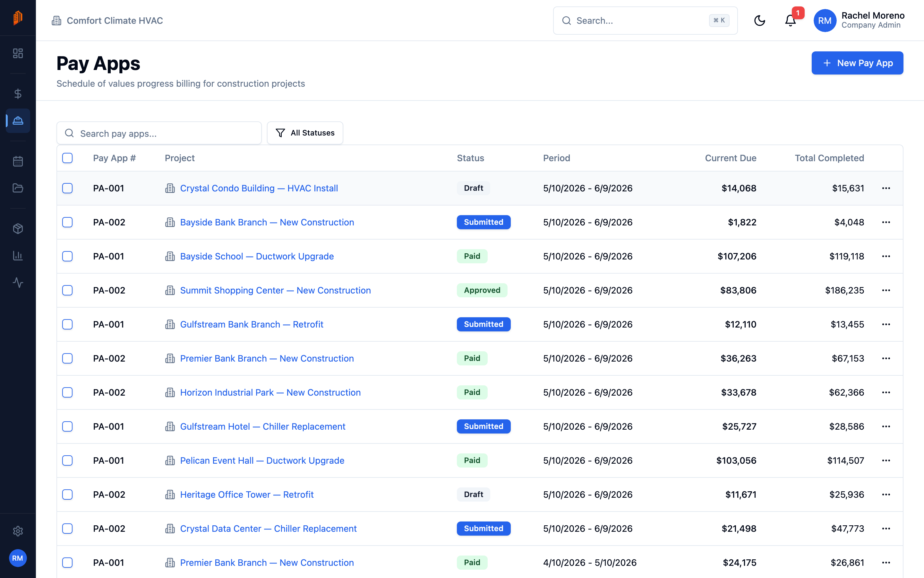Open row actions for Heritage Office Tower
This screenshot has height=578, width=924.
[x=886, y=494]
